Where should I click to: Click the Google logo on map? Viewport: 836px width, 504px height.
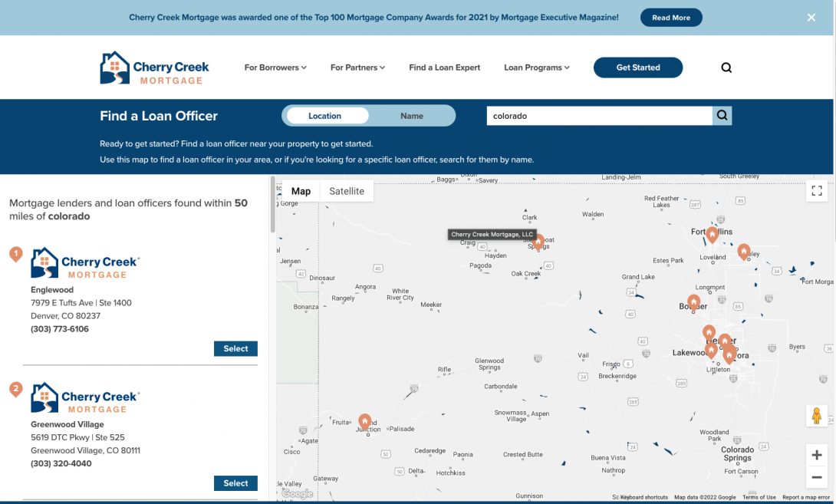(x=297, y=494)
